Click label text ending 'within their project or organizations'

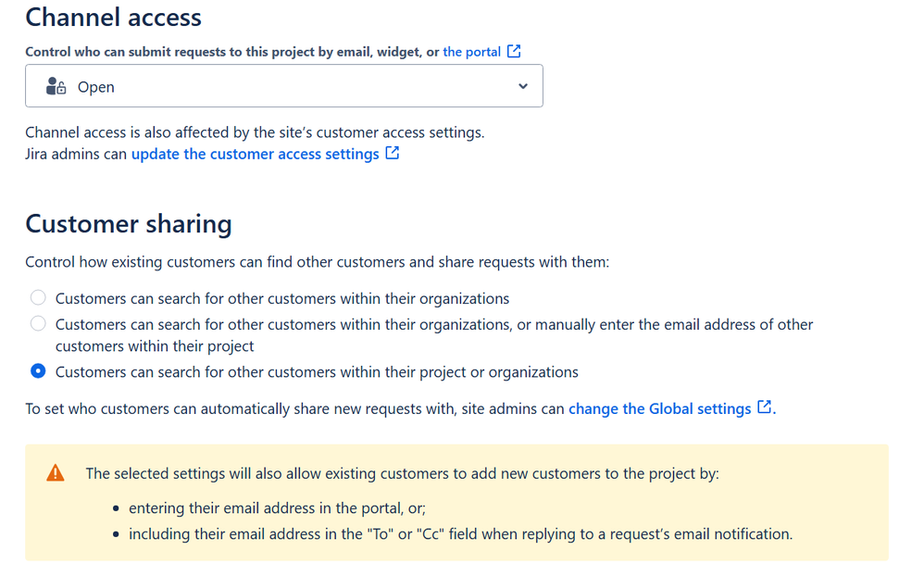(317, 372)
